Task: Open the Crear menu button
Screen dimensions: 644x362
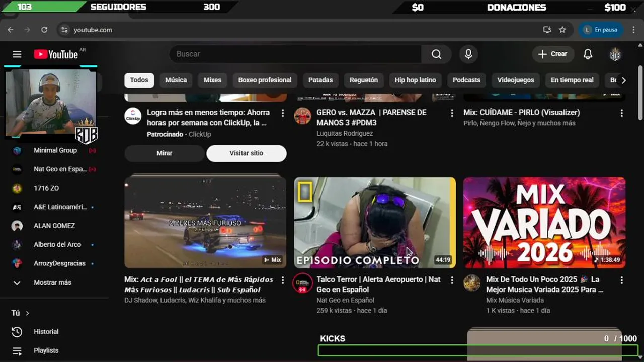Action: (x=553, y=54)
